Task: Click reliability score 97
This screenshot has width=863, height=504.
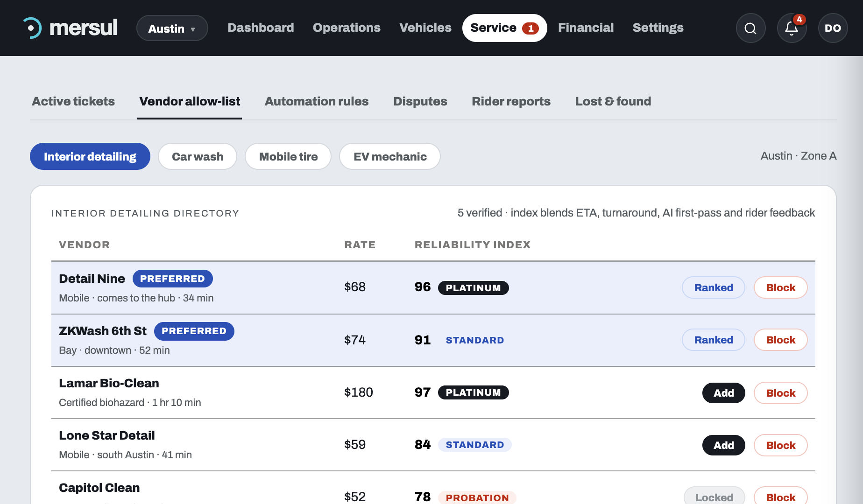Action: pyautogui.click(x=423, y=392)
